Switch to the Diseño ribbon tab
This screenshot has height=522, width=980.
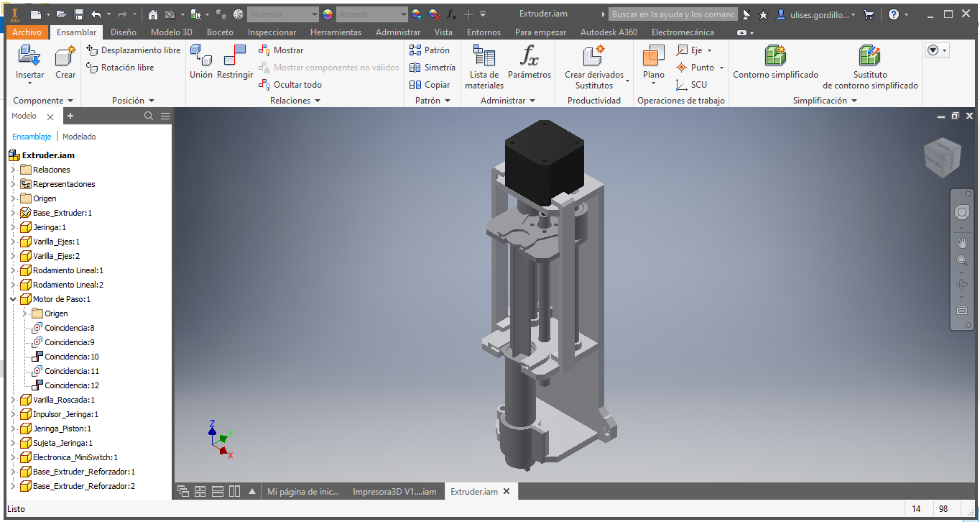pyautogui.click(x=124, y=32)
